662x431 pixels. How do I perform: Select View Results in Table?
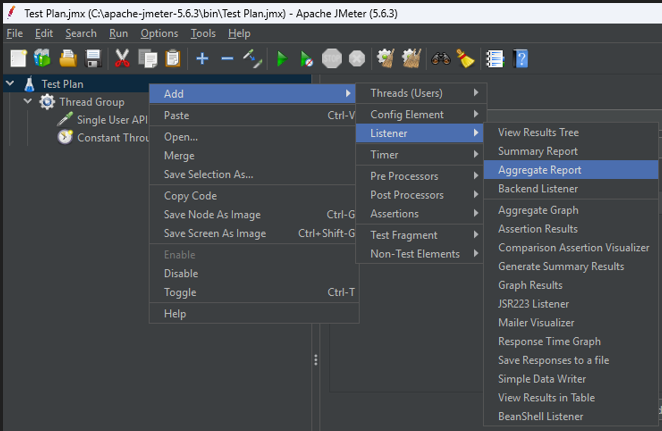coord(571,397)
